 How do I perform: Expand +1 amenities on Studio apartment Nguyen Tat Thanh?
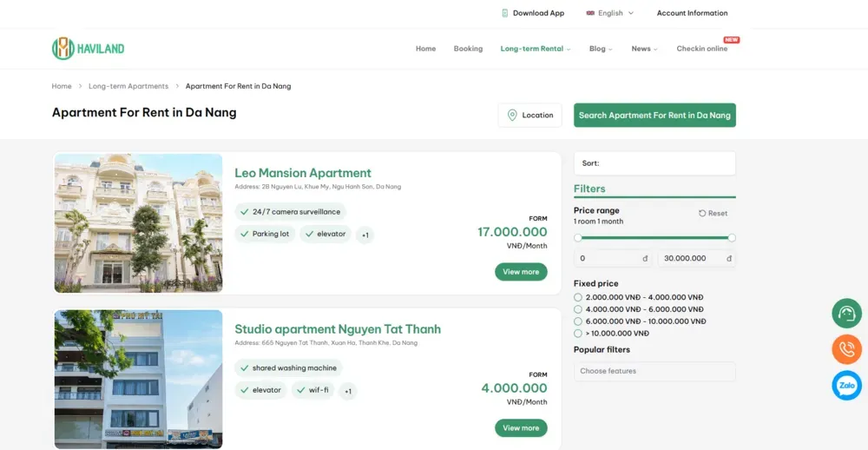pos(348,391)
